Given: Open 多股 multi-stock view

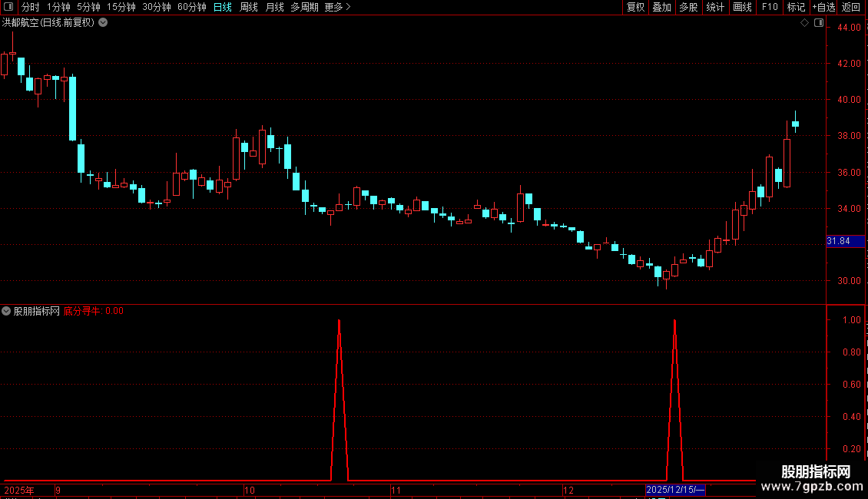Looking at the screenshot, I should [688, 7].
